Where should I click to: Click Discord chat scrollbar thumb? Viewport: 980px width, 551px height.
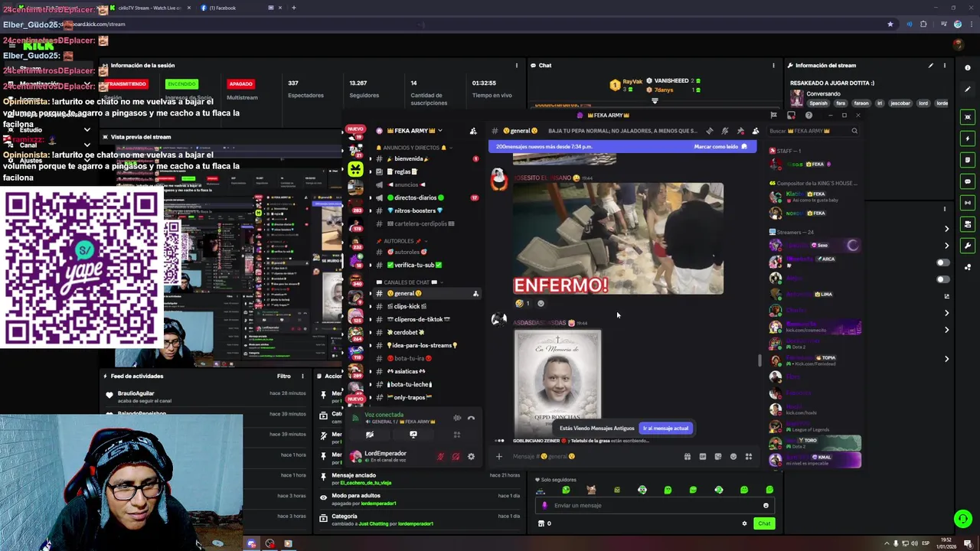tap(759, 360)
